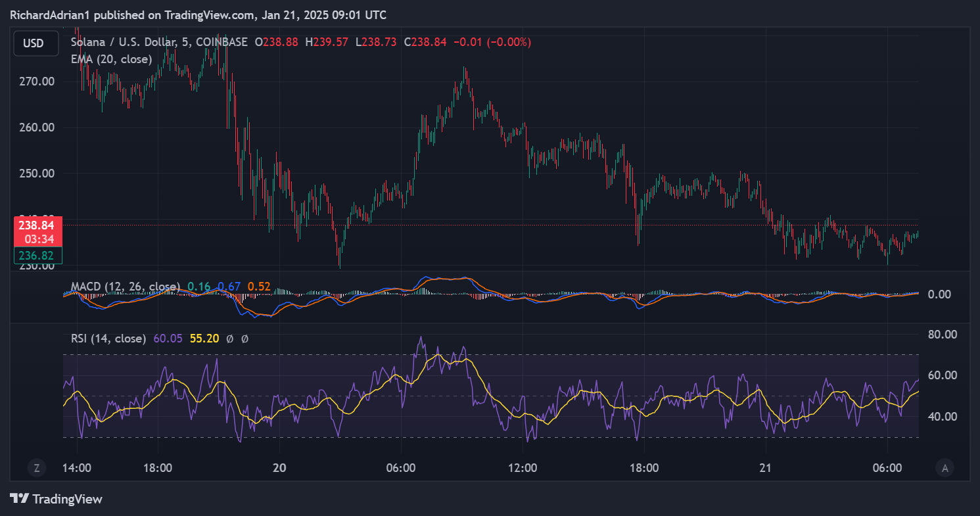Screen dimensions: 980x516
Task: Click the 21 date label on time axis
Action: tap(766, 468)
